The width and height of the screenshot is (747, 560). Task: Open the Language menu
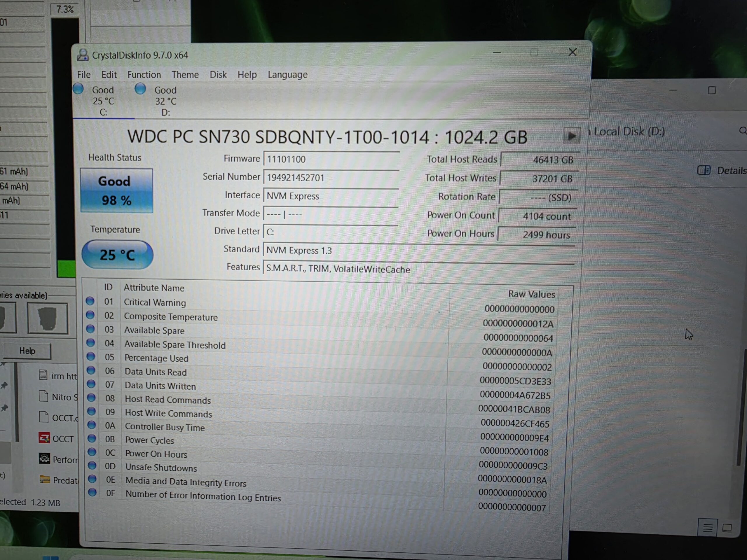click(288, 75)
